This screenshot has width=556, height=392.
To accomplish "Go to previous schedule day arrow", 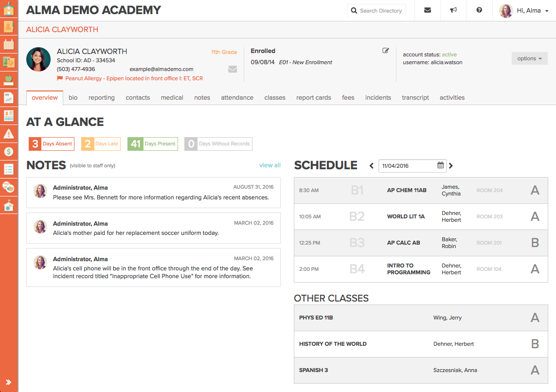I will pos(372,166).
